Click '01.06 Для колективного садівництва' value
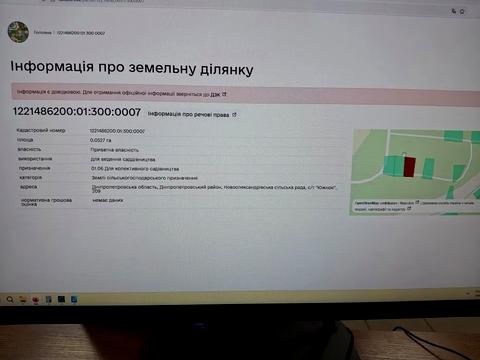The width and height of the screenshot is (480, 360). pos(135,169)
